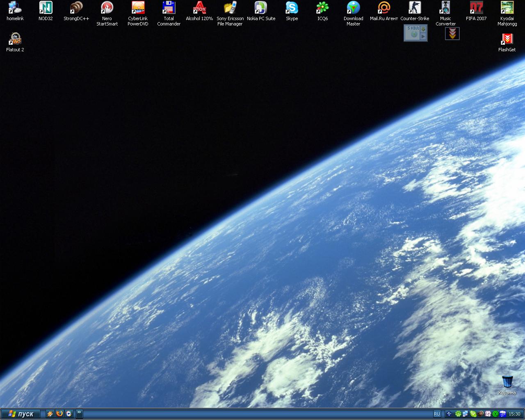The width and height of the screenshot is (525, 420).
Task: Click the FlashGet floating drop-zone arrows
Action: click(452, 34)
